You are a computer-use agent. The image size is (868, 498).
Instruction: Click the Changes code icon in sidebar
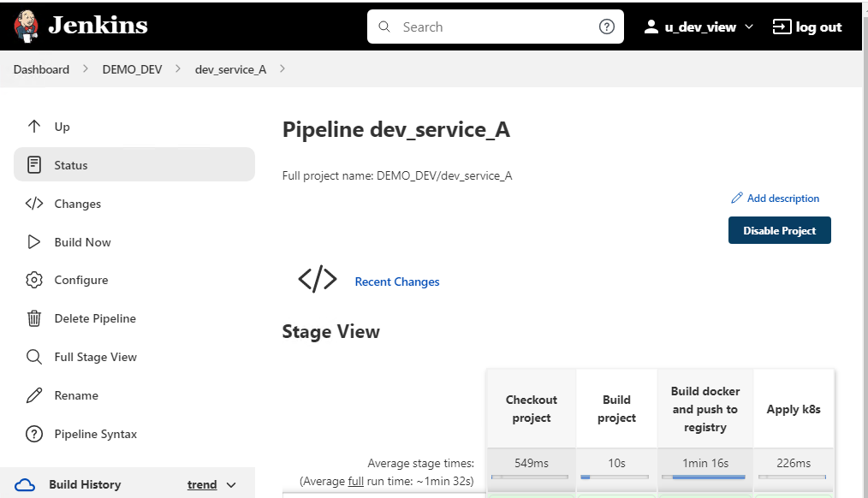(34, 204)
